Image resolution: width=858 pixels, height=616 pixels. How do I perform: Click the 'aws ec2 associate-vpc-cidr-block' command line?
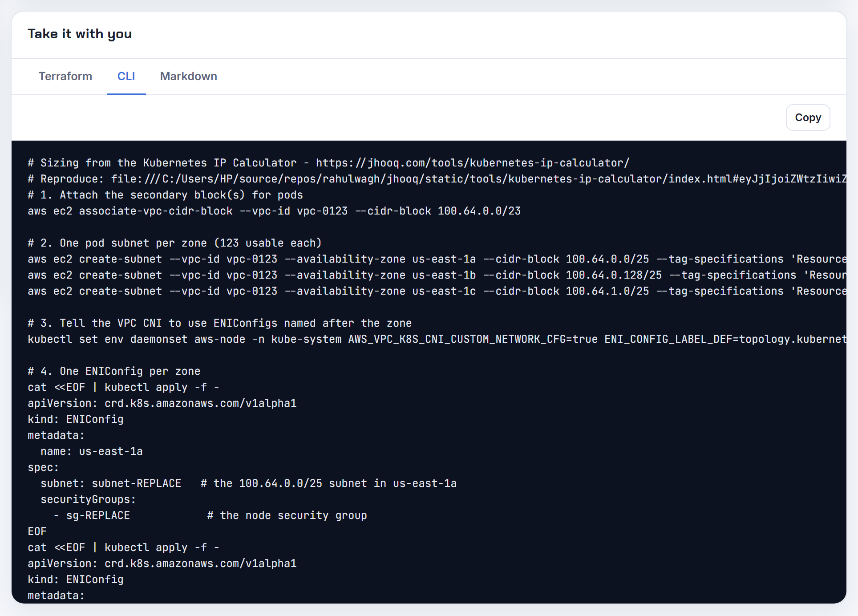click(274, 211)
